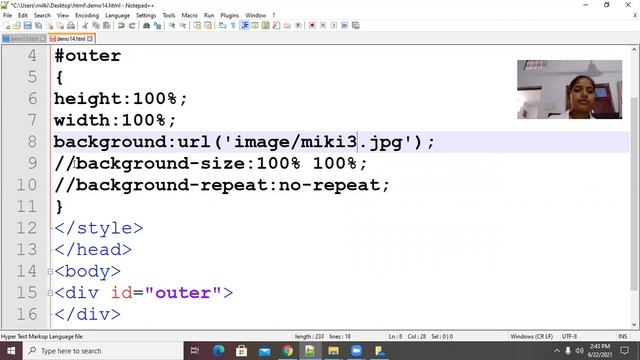Start macro recording with red Record icon
This screenshot has width=640, height=360.
(x=312, y=25)
